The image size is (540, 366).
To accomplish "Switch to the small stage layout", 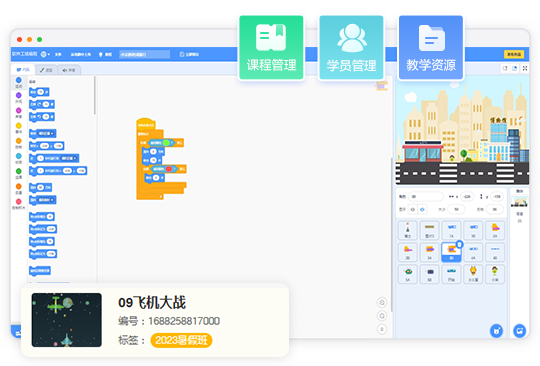I will click(x=505, y=69).
